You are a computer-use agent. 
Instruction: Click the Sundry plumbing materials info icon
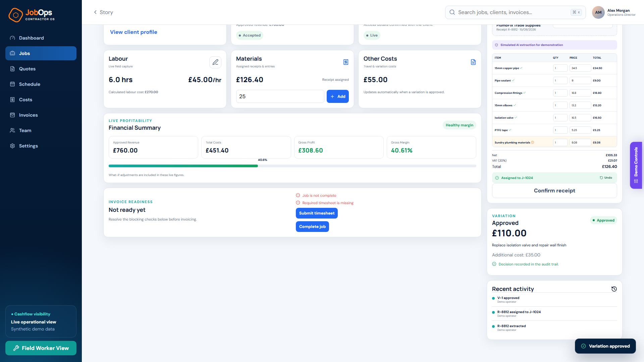(533, 142)
